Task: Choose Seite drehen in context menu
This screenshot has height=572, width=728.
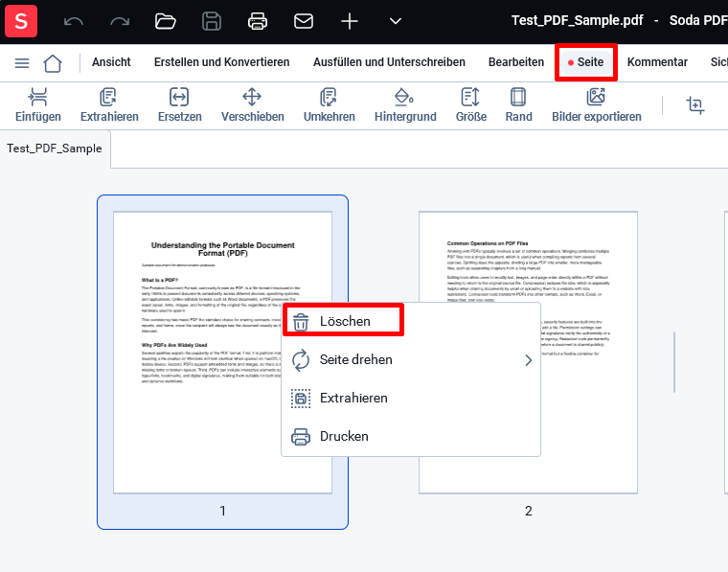Action: (x=411, y=360)
